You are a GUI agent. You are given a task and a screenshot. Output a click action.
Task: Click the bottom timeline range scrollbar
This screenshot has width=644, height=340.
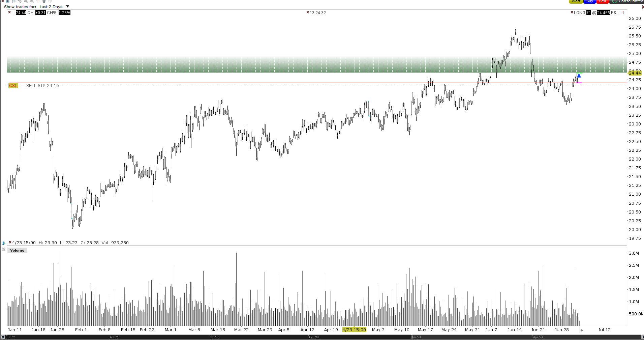pos(322,337)
